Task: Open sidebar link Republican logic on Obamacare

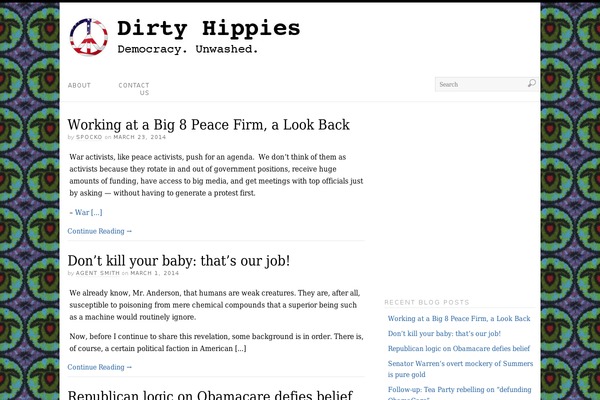Action: click(458, 348)
